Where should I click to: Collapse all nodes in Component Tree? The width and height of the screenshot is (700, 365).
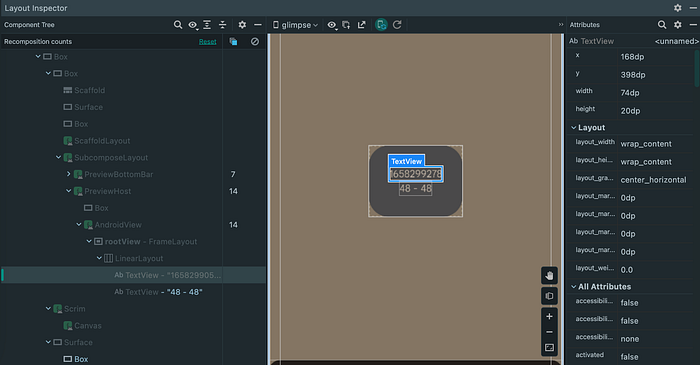click(222, 25)
